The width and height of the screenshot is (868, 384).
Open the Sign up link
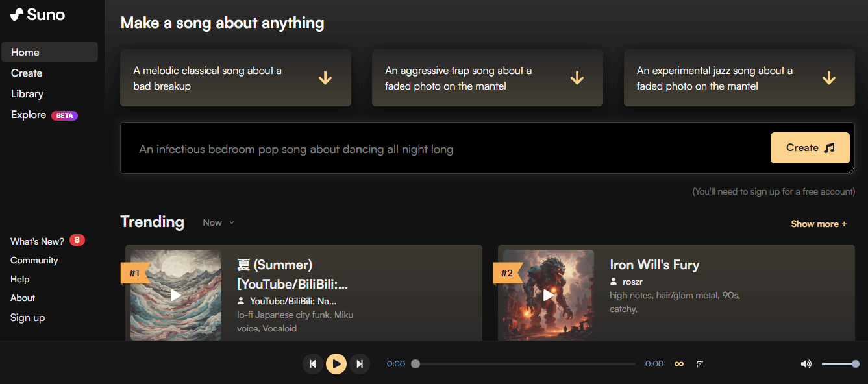point(28,318)
